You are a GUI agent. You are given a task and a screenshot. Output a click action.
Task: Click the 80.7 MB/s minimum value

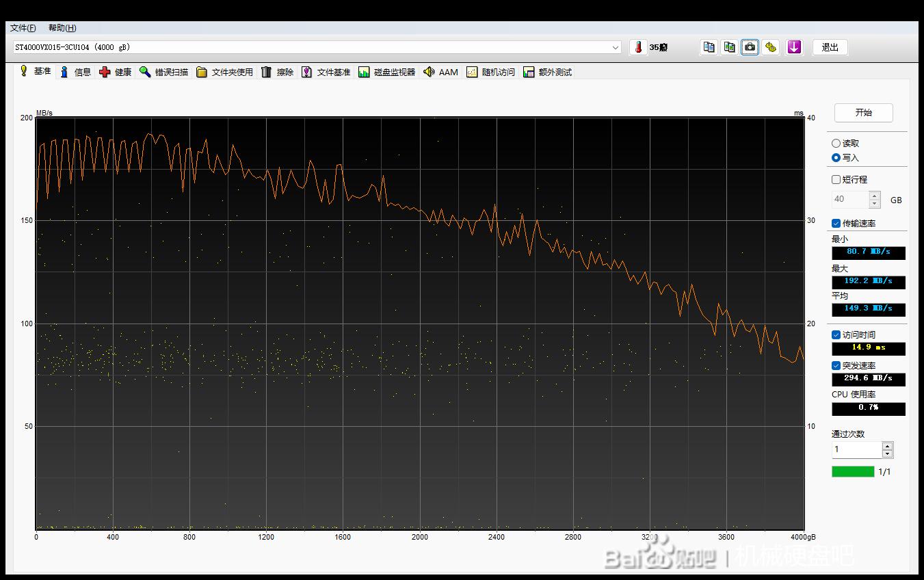point(869,252)
